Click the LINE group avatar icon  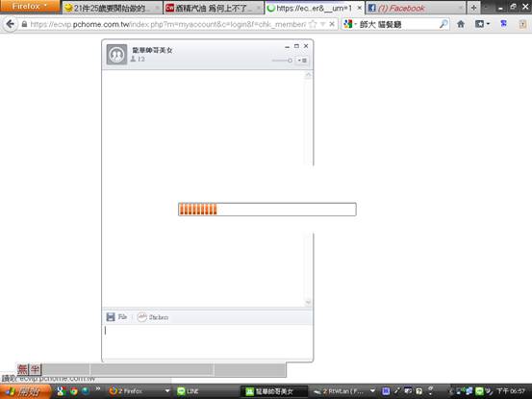[116, 54]
